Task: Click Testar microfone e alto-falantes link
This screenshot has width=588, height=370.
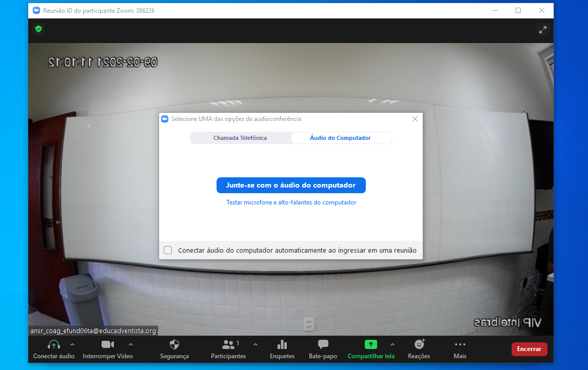Action: pos(291,202)
